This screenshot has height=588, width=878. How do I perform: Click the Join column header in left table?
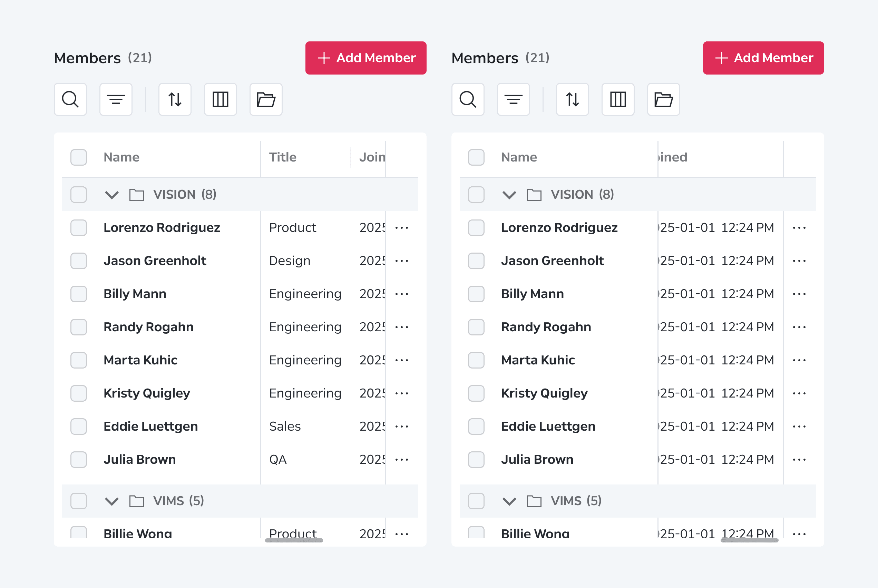pos(372,157)
